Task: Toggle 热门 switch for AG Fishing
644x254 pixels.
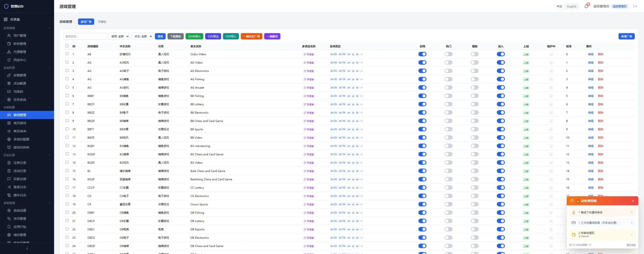Action: [x=449, y=79]
